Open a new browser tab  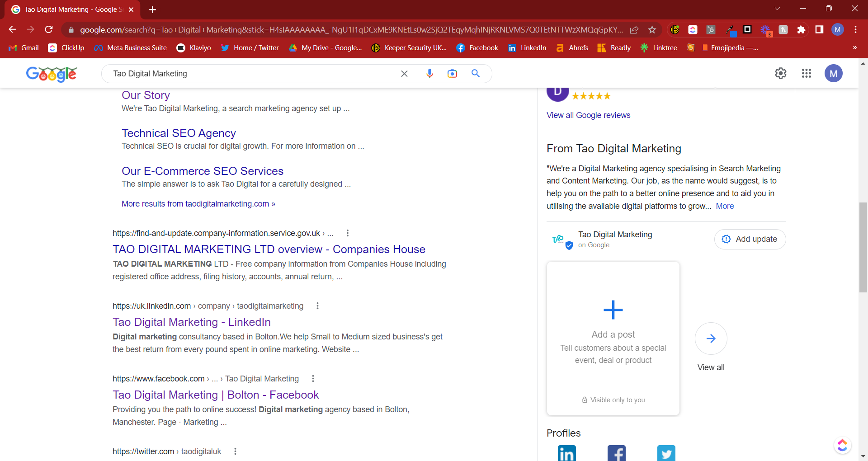point(152,9)
